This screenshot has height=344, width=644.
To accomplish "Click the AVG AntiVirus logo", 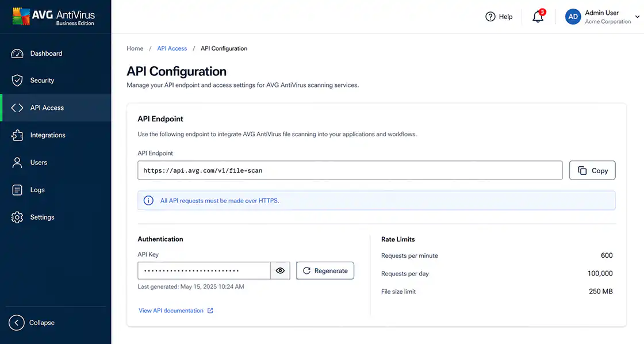I will pyautogui.click(x=53, y=17).
